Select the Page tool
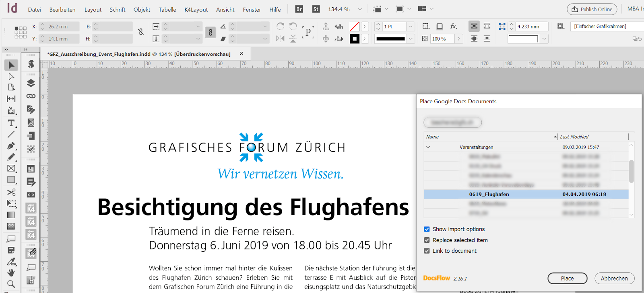Screen dimensions: 644x293 pyautogui.click(x=11, y=87)
